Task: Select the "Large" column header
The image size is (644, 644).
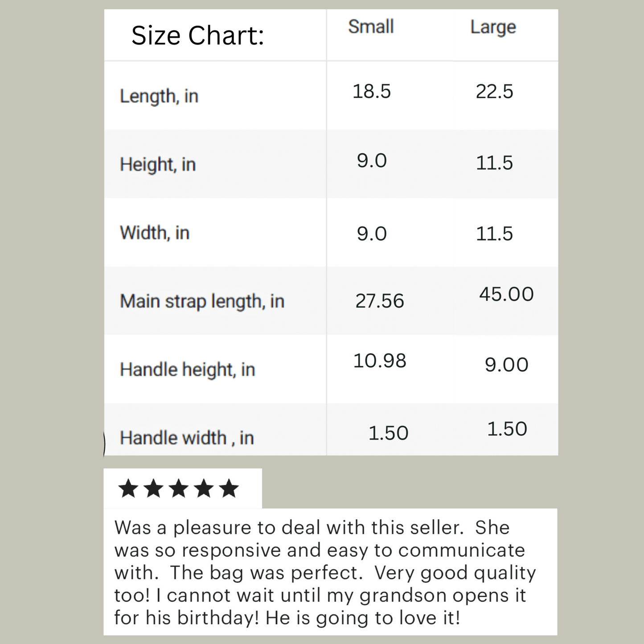Action: 493,28
